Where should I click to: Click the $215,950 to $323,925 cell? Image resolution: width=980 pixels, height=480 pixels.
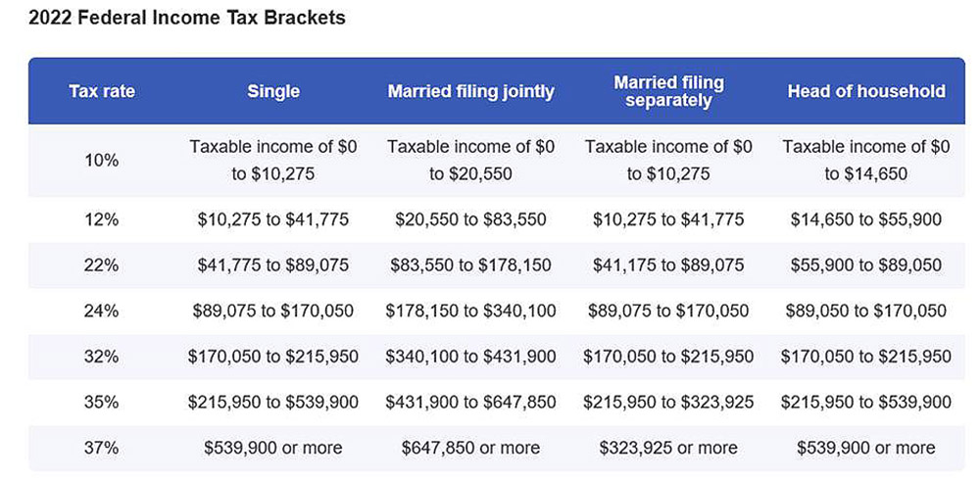pos(668,402)
